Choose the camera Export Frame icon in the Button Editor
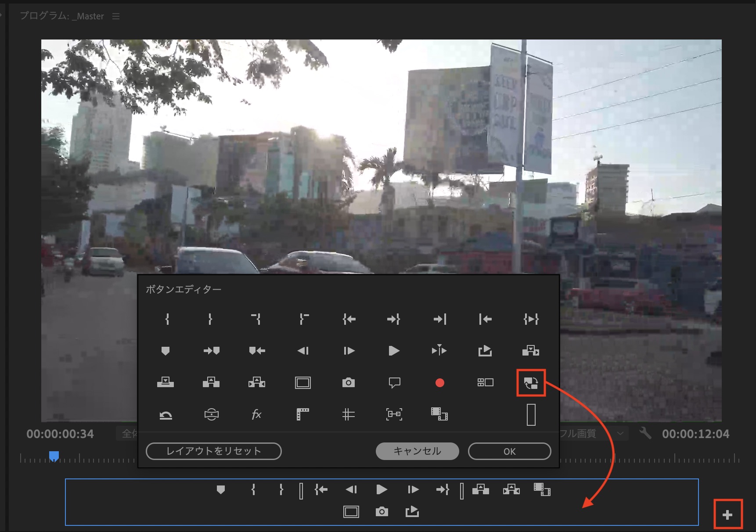This screenshot has width=756, height=532. (x=349, y=382)
